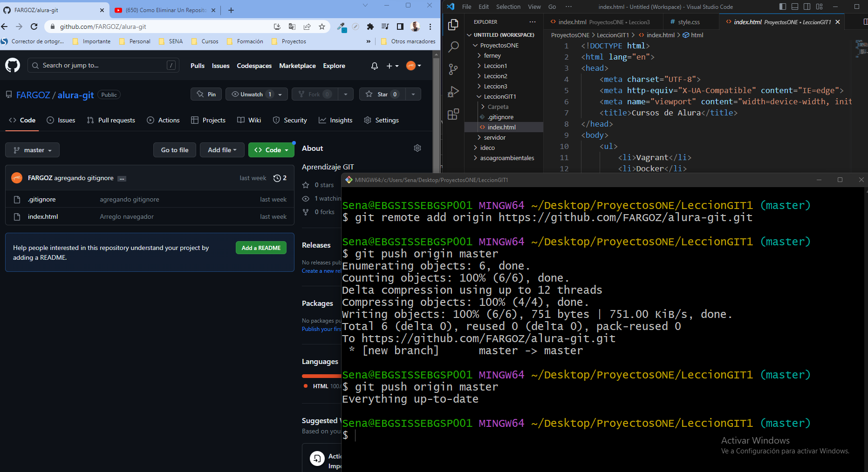Expand the Unwatch notification options arrow

coord(280,94)
